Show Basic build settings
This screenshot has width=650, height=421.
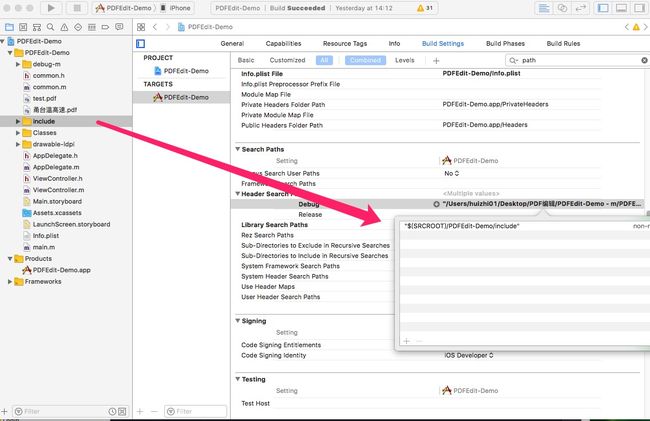tap(246, 60)
